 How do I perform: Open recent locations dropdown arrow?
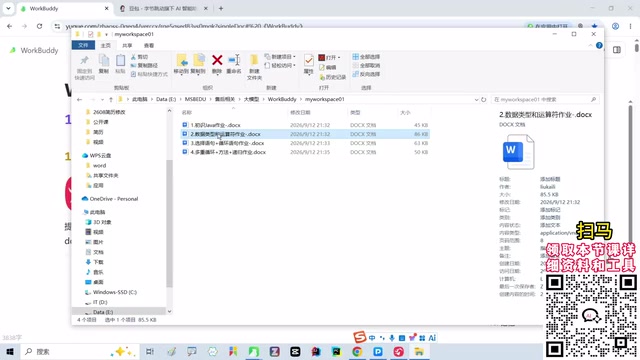pyautogui.click(x=102, y=100)
